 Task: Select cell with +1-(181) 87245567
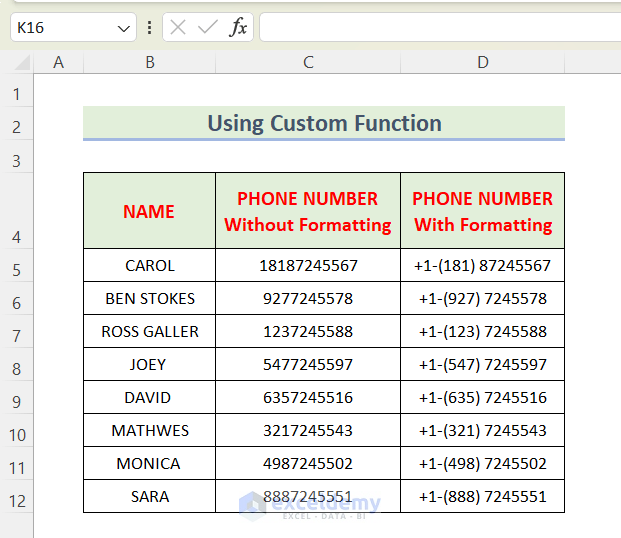click(x=482, y=265)
